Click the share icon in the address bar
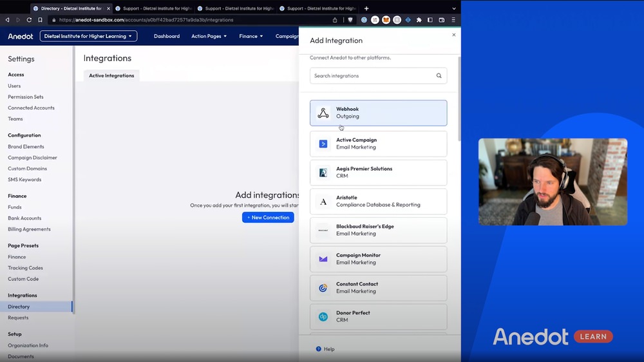 click(335, 20)
